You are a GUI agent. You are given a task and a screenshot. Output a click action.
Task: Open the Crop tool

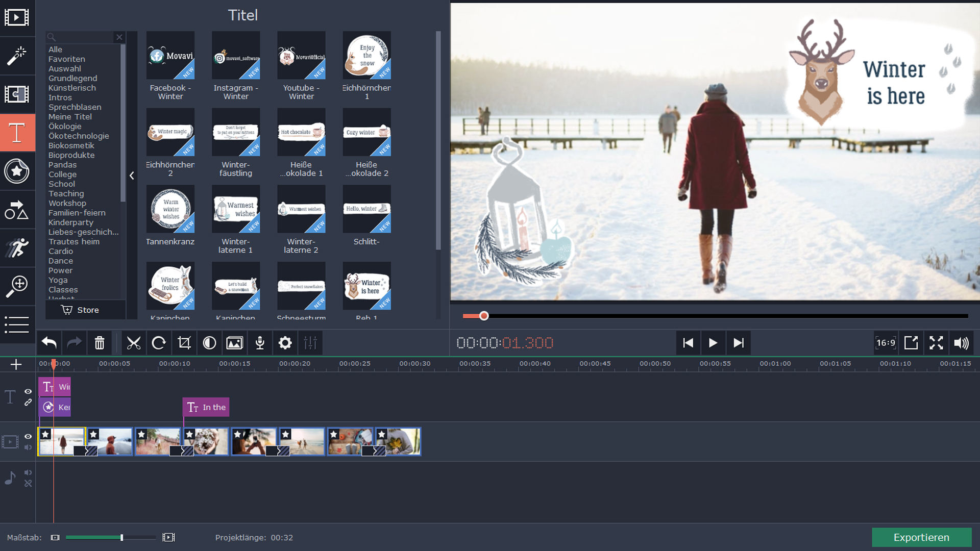pyautogui.click(x=184, y=343)
